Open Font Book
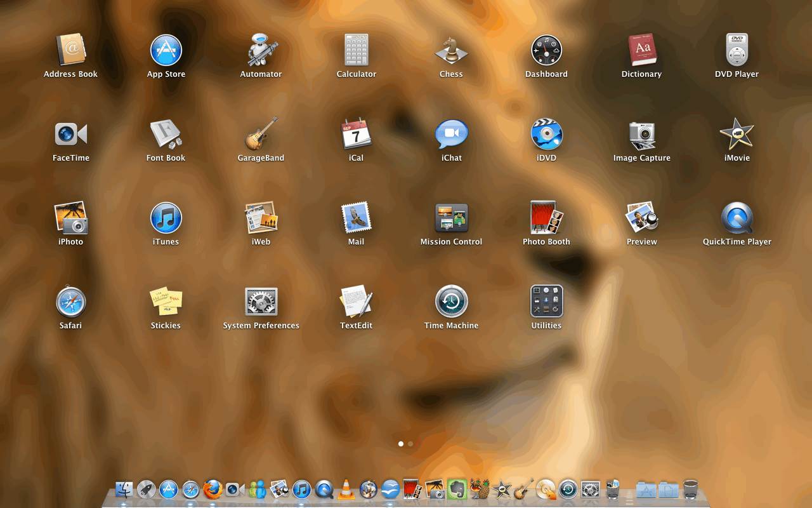This screenshot has height=508, width=812. [166, 134]
